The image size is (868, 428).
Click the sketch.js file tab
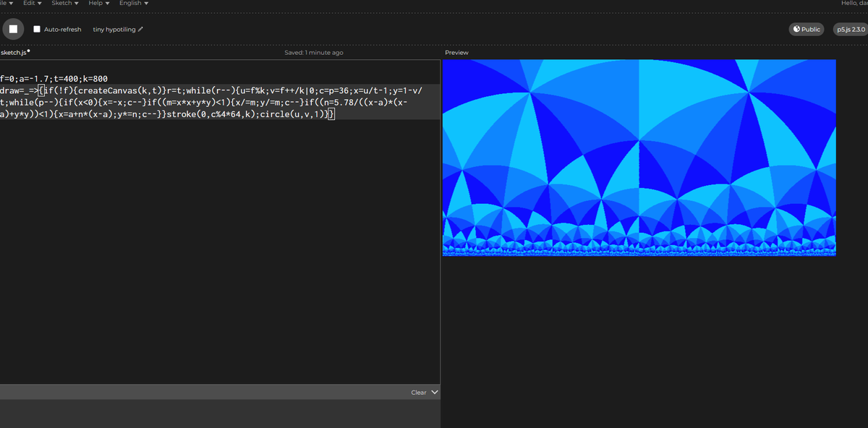point(14,53)
